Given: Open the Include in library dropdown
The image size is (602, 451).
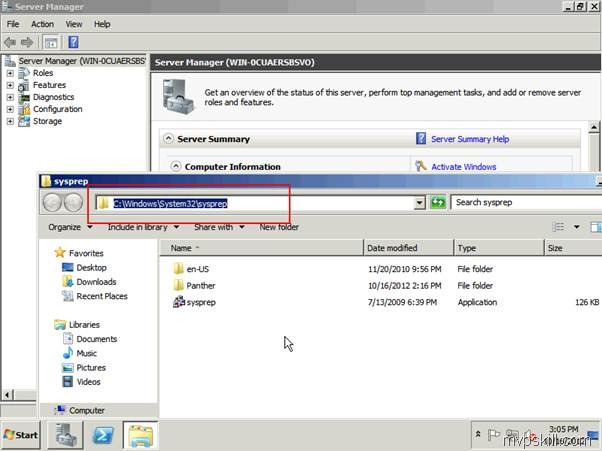Looking at the screenshot, I should click(x=144, y=227).
